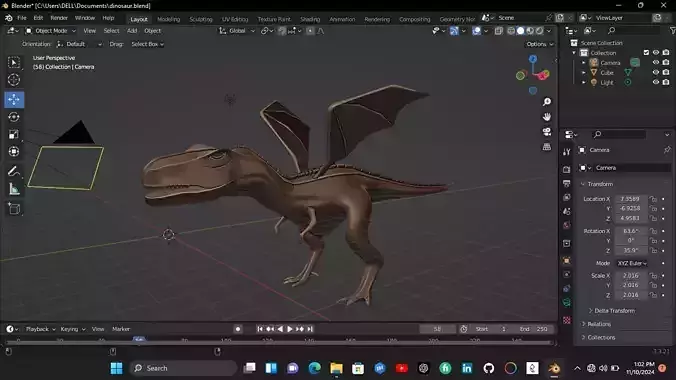
Task: Open the Render properties tab
Action: 566,170
